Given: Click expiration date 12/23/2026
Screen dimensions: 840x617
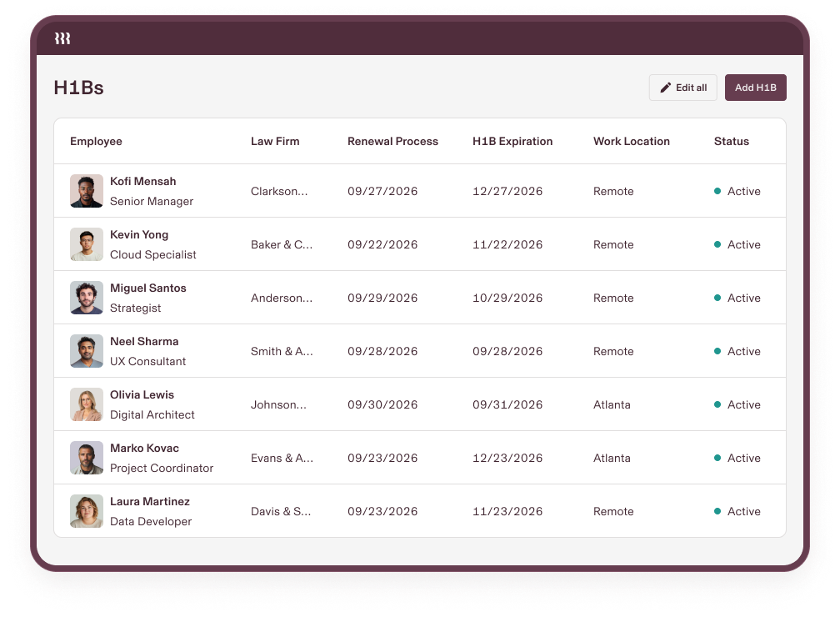Looking at the screenshot, I should tap(507, 458).
